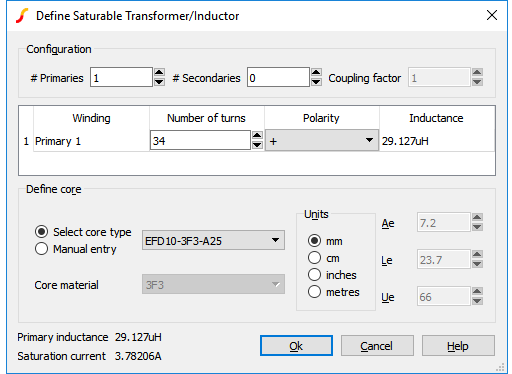Image resolution: width=512 pixels, height=374 pixels.
Task: Select the Manual entry radio button
Action: pos(41,249)
